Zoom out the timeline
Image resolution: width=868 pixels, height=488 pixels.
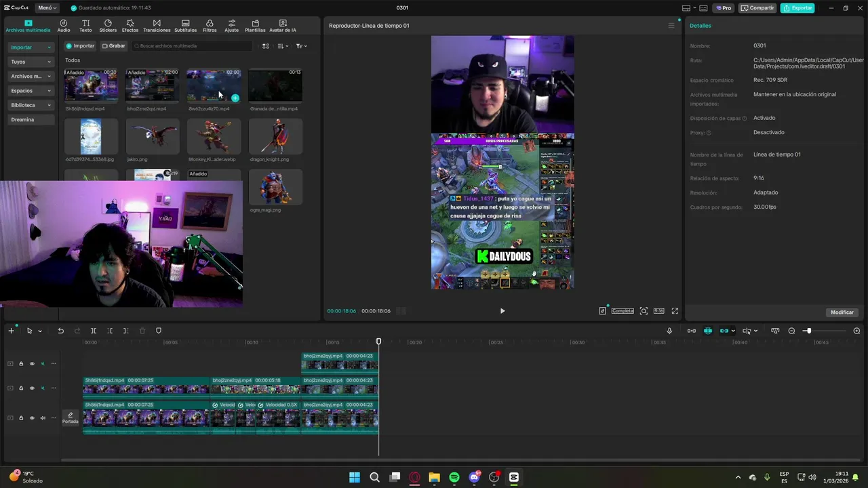(791, 331)
